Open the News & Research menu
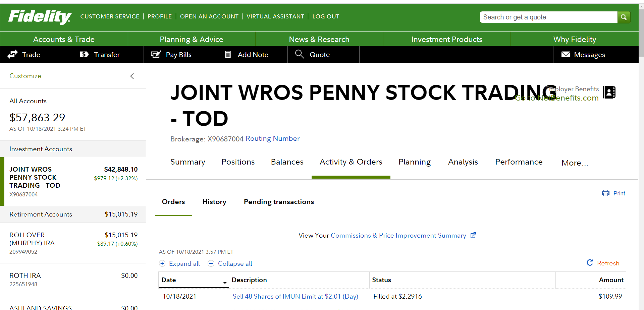The height and width of the screenshot is (310, 644). click(319, 39)
